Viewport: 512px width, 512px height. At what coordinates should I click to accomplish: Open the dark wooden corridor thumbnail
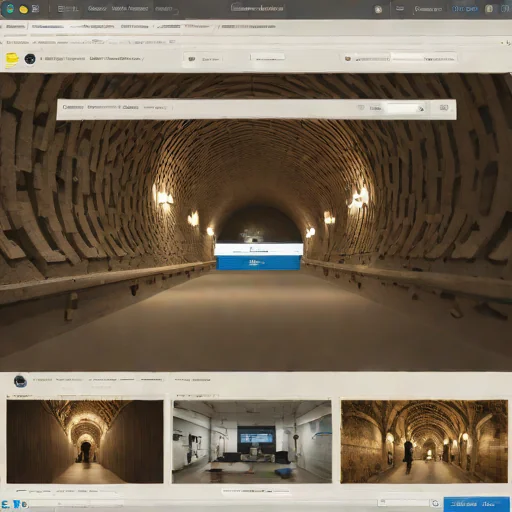[85, 442]
